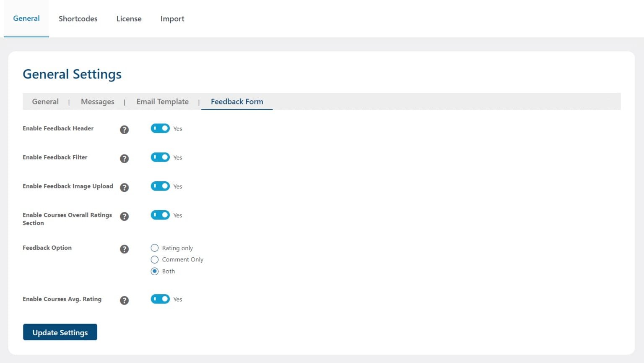Click Yes text beside Enable Courses Avg. Rating
Viewport: 644px width, 363px height.
(178, 300)
